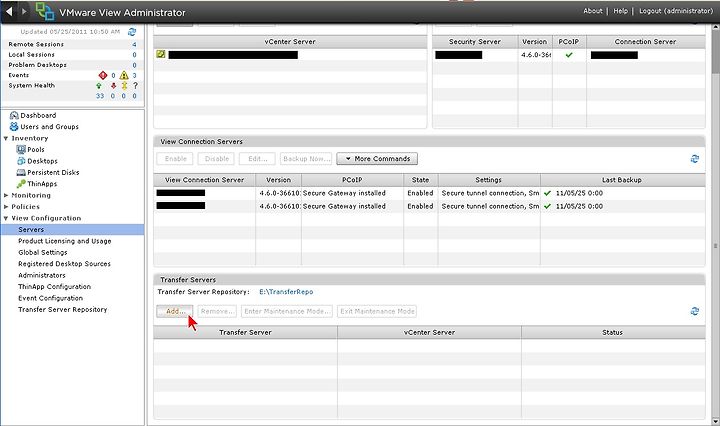Click the Pools icon
Screen dimensions: 720x426
pyautogui.click(x=21, y=149)
